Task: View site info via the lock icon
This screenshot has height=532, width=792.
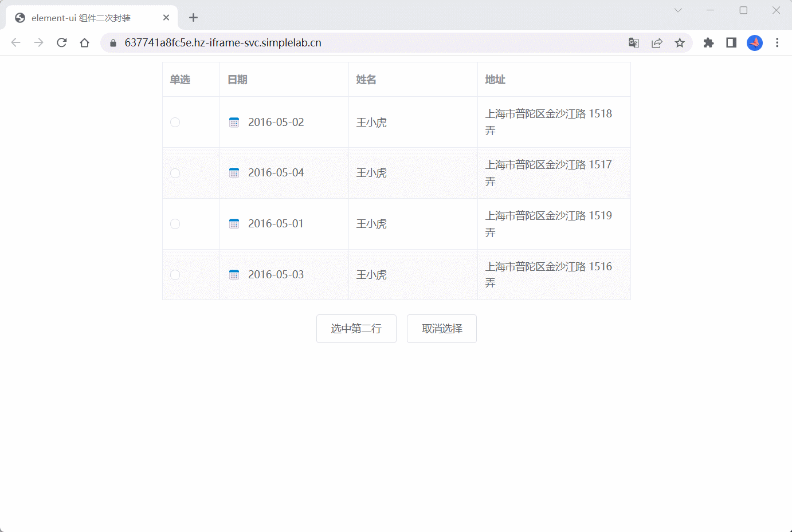Action: (x=113, y=43)
